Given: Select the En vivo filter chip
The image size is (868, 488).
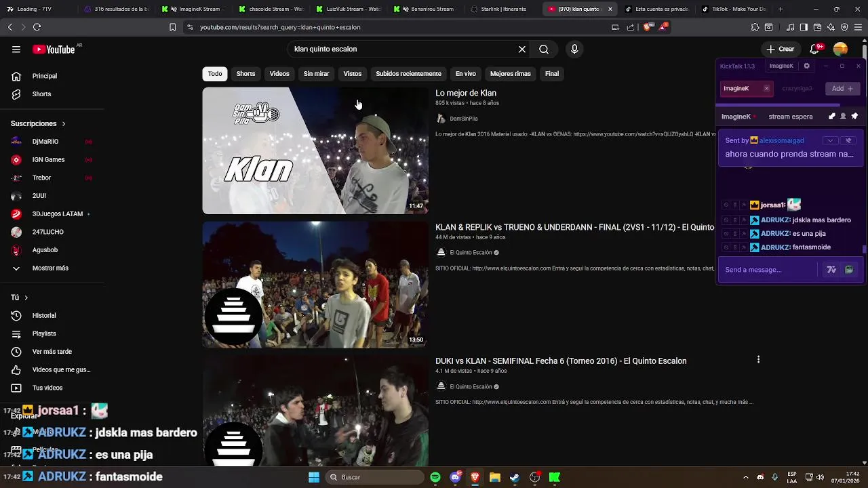Looking at the screenshot, I should [465, 73].
